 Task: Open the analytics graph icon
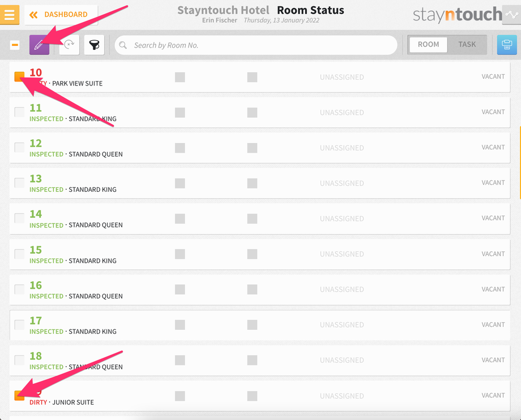tap(512, 15)
